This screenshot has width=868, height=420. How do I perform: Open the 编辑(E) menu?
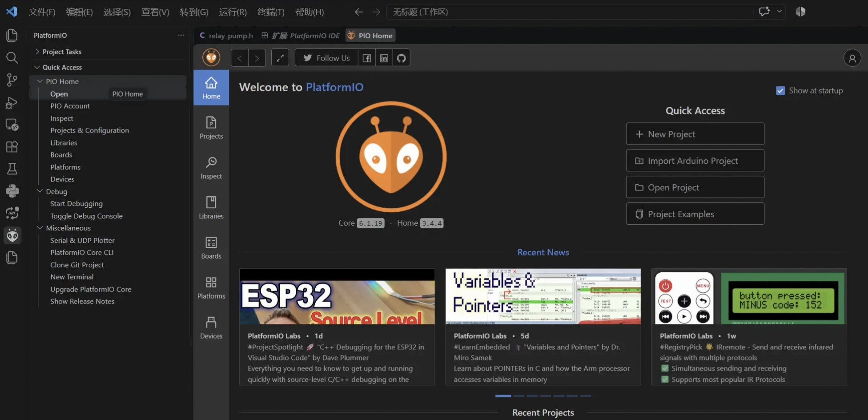point(79,12)
